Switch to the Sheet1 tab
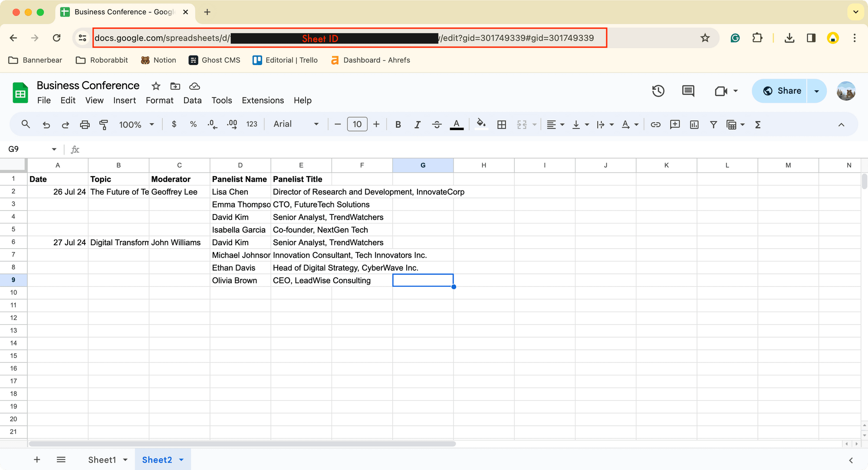 click(102, 460)
